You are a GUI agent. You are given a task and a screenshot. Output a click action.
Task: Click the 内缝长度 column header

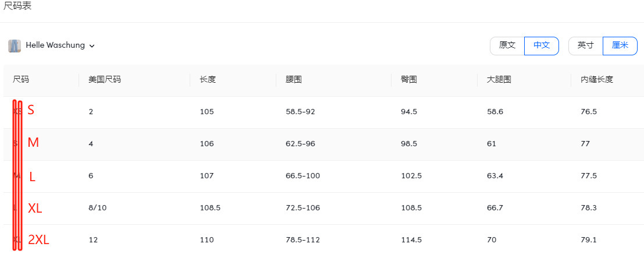[x=597, y=80]
